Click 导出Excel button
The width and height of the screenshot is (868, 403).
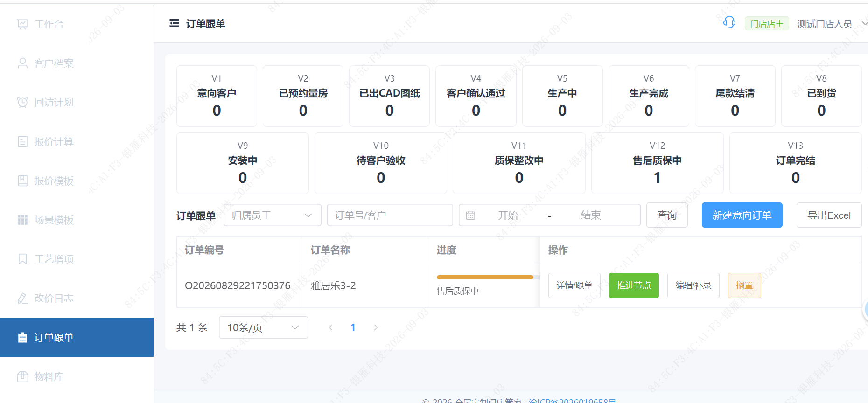pyautogui.click(x=829, y=215)
